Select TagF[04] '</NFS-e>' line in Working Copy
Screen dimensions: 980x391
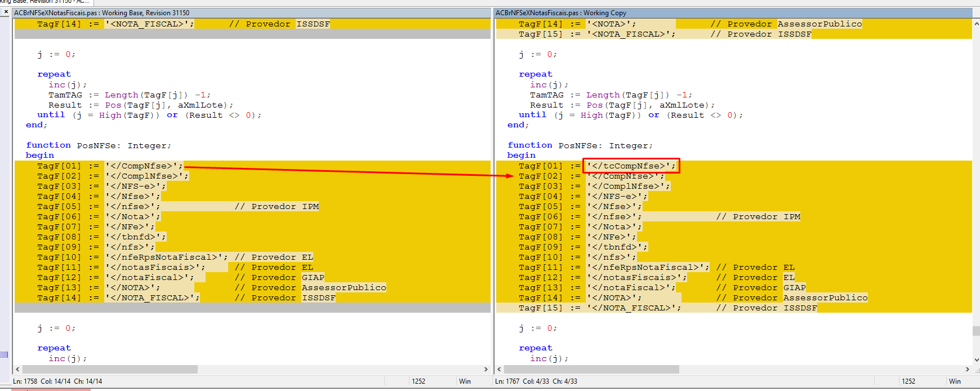(x=734, y=196)
